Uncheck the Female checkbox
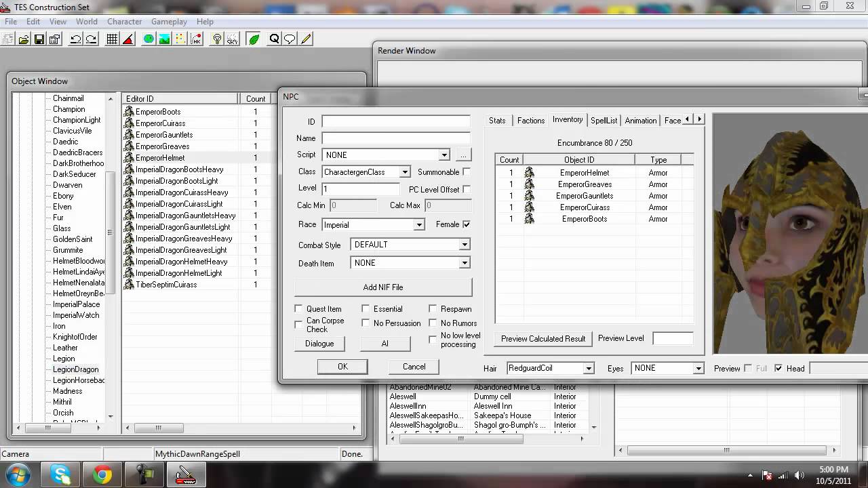This screenshot has width=868, height=488. coord(467,224)
